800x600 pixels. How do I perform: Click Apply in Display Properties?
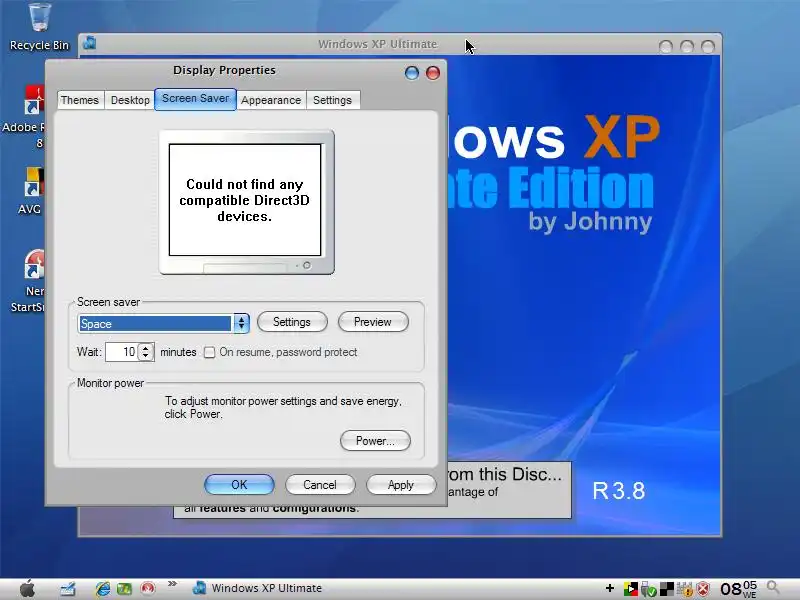401,485
